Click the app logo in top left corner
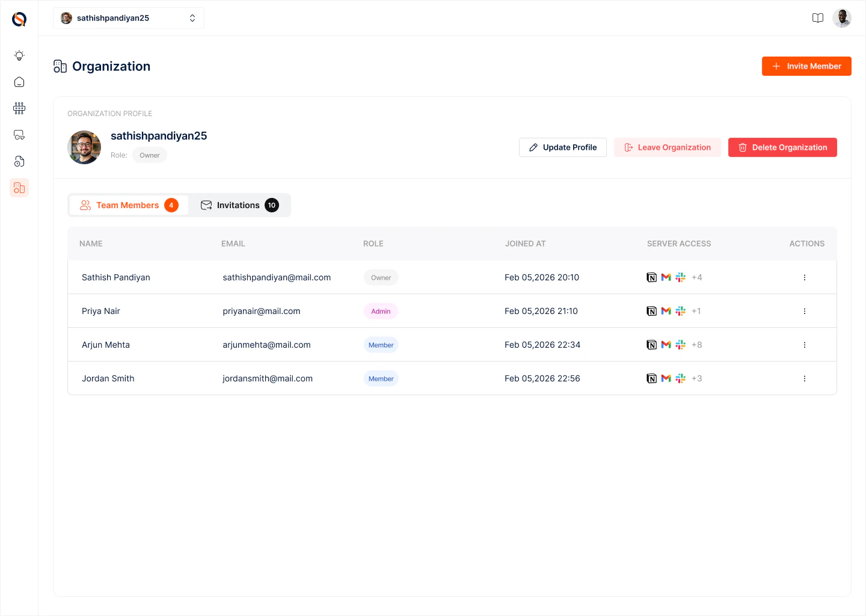This screenshot has width=866, height=616. 19,19
